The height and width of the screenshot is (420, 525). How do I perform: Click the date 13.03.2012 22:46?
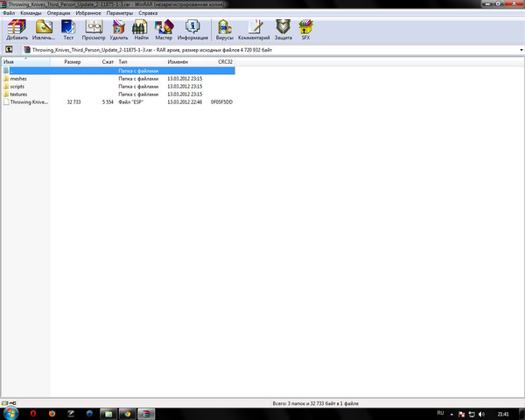click(x=185, y=101)
